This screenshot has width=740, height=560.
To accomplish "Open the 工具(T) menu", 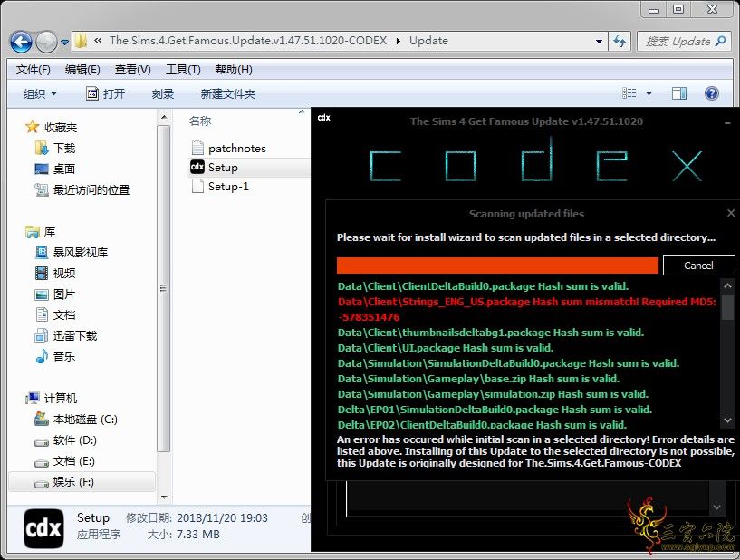I will coord(183,70).
